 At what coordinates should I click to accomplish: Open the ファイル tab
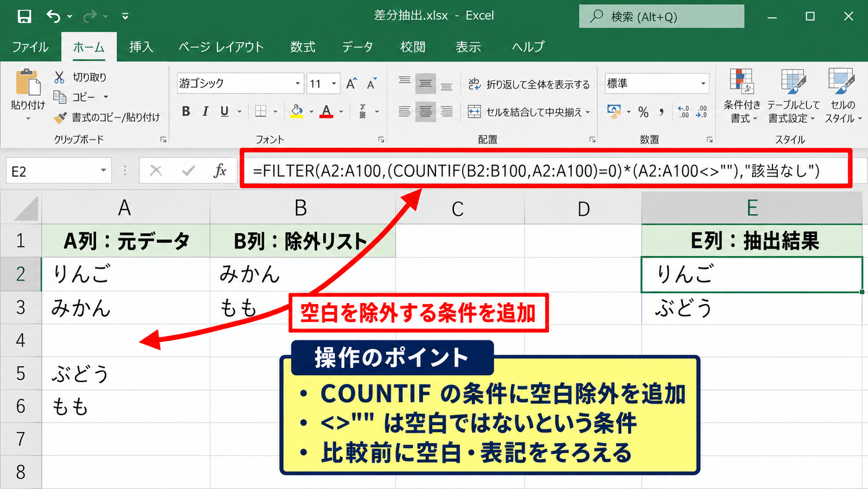(x=30, y=47)
